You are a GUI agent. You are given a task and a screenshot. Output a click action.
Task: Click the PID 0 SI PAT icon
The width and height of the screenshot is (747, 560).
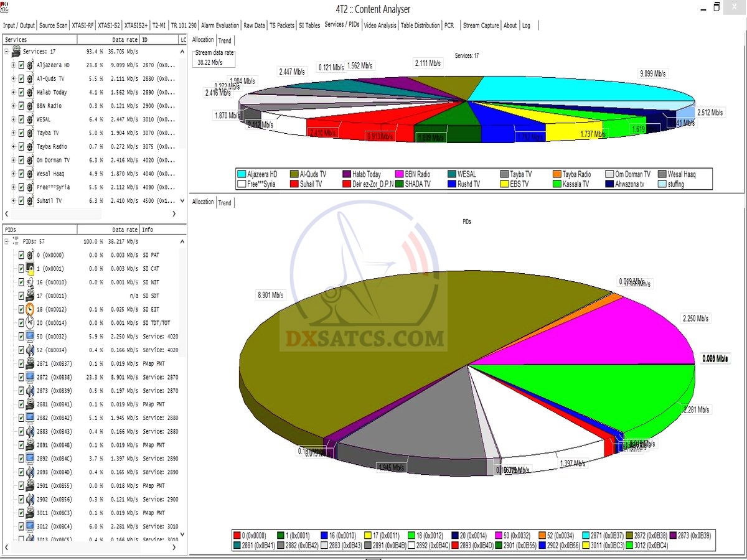pos(31,255)
